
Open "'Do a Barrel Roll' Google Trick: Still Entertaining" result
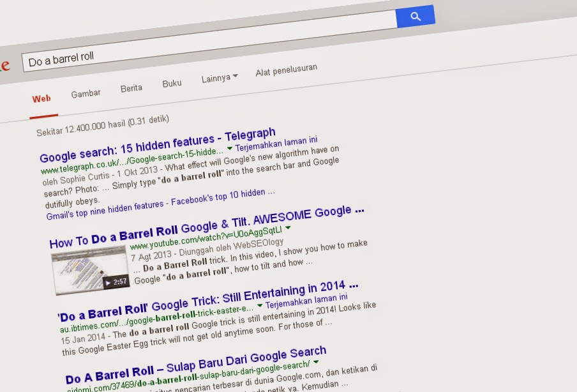(208, 301)
